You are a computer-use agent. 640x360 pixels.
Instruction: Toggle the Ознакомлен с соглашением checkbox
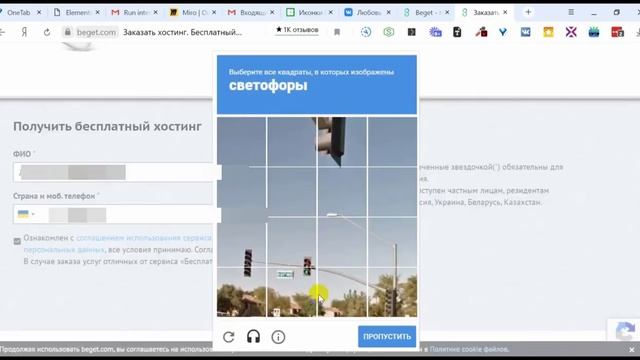click(x=17, y=241)
